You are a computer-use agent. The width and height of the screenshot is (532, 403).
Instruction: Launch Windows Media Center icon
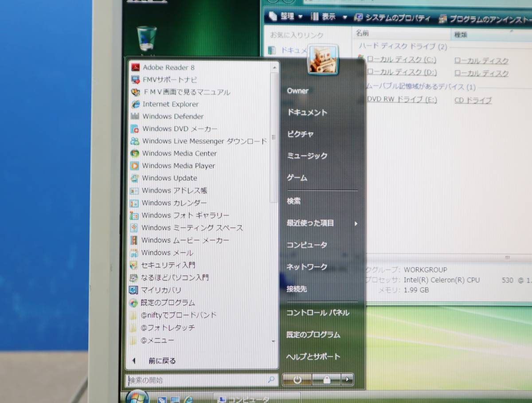pyautogui.click(x=135, y=153)
